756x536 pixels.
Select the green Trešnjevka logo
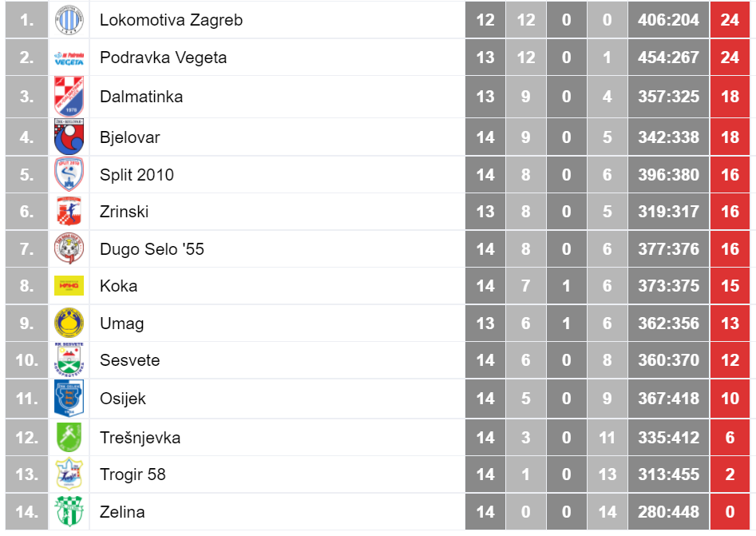tap(69, 437)
